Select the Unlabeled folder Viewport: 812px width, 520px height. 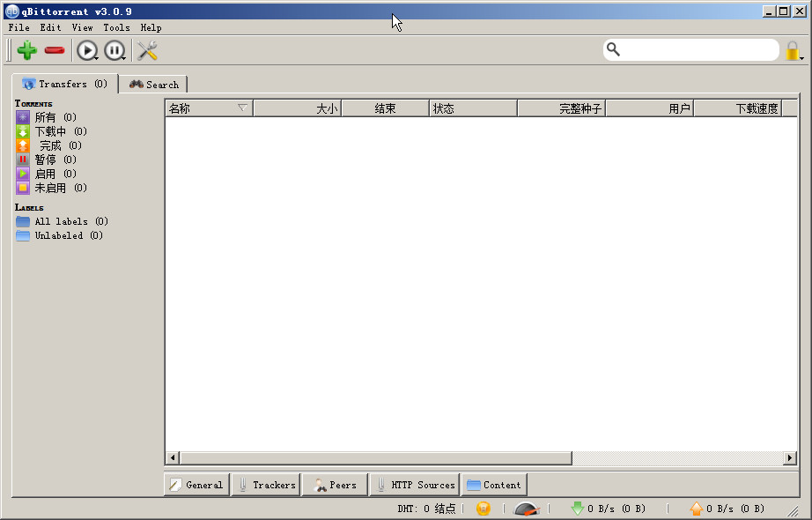pyautogui.click(x=59, y=235)
